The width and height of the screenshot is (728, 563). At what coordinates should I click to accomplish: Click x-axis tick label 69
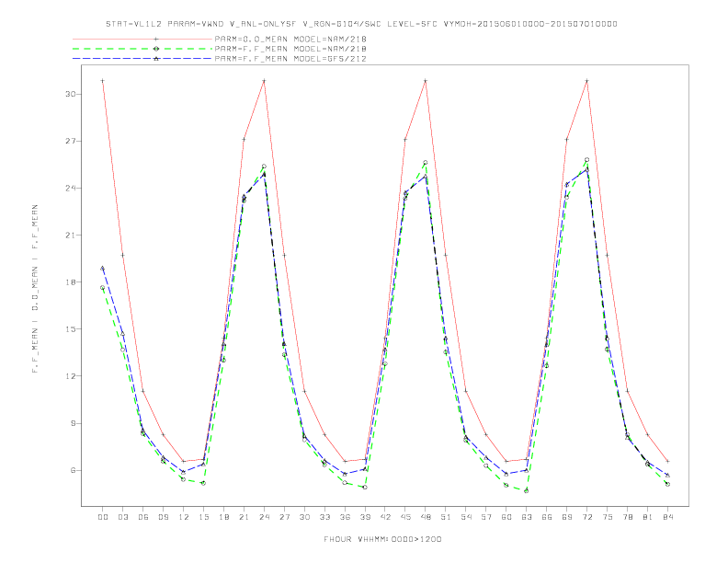click(x=567, y=517)
